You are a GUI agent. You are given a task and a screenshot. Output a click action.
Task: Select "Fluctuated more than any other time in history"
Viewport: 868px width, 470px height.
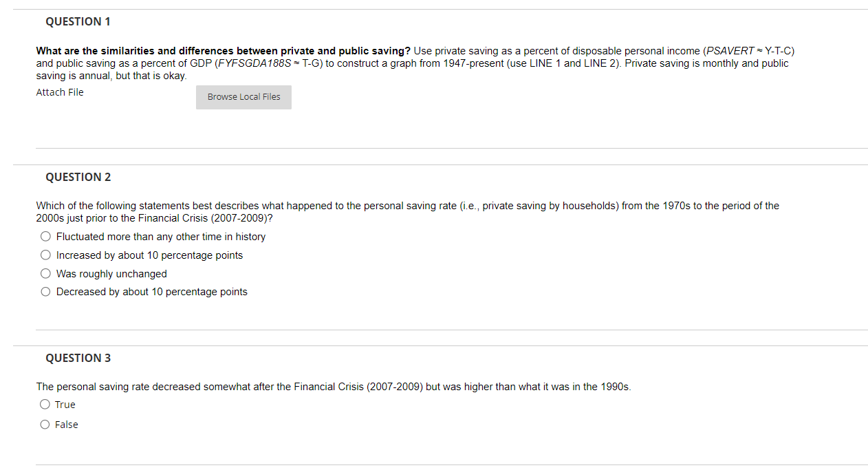pyautogui.click(x=45, y=236)
